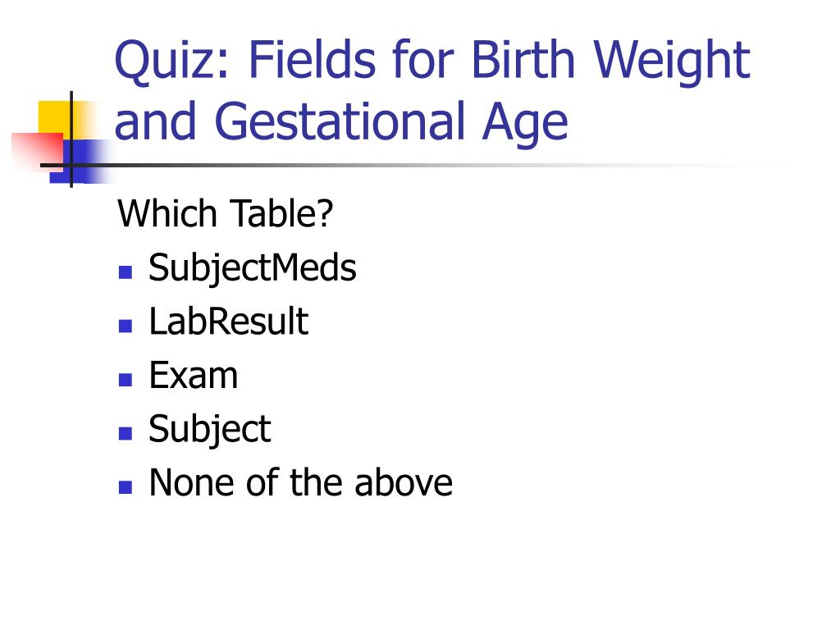The width and height of the screenshot is (840, 630).
Task: Click the blue bullet beside Subject
Action: point(126,433)
